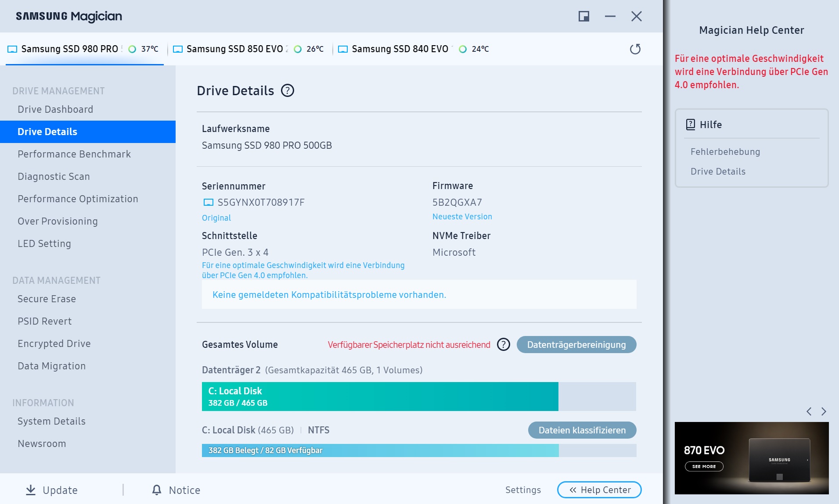Click the Samsung SSD 850 EVO drive icon

(x=178, y=49)
